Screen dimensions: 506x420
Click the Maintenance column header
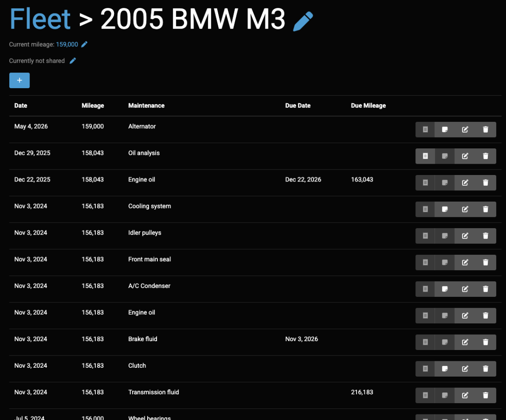point(146,105)
